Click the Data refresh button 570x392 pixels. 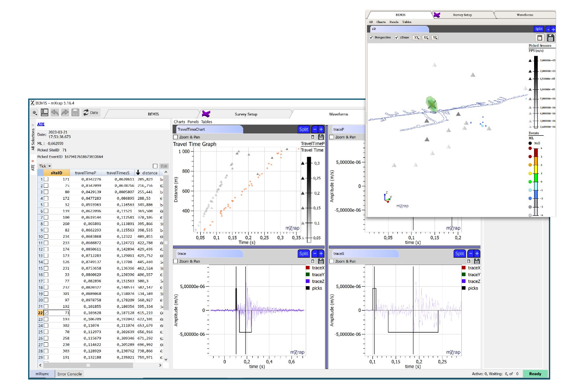point(90,112)
